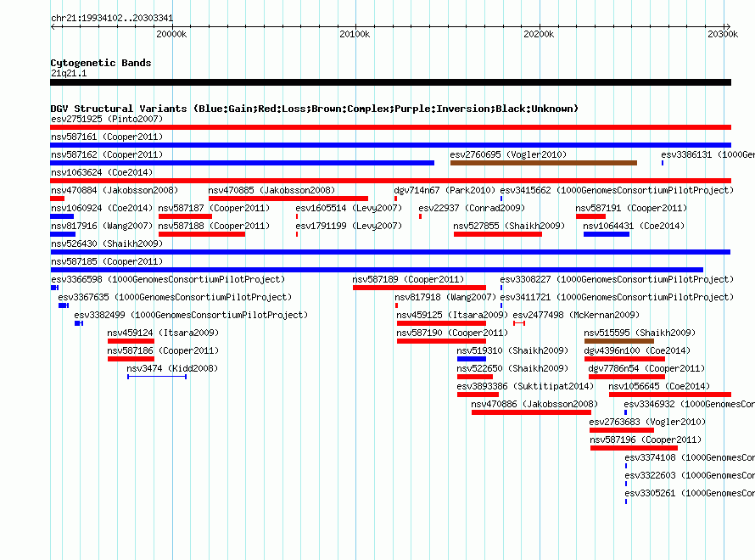Click the nsv515595 (Shaikh2009) brown bar

[x=618, y=341]
